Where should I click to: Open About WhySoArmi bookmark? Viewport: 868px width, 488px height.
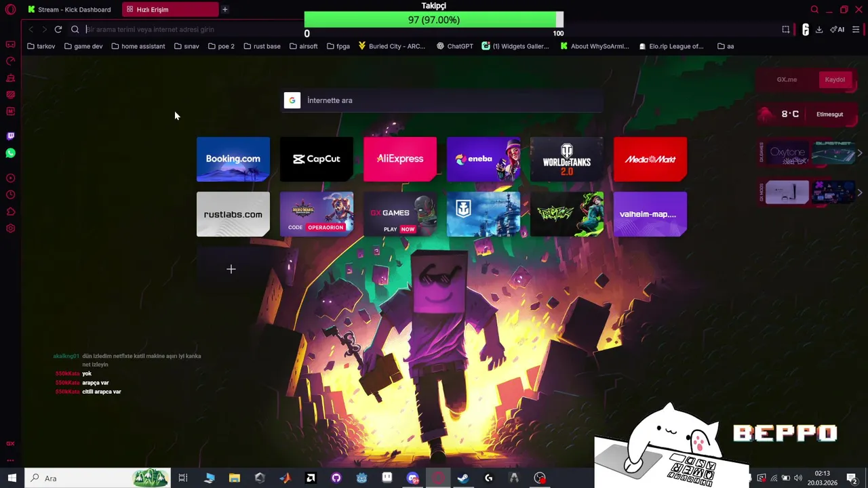coord(595,46)
